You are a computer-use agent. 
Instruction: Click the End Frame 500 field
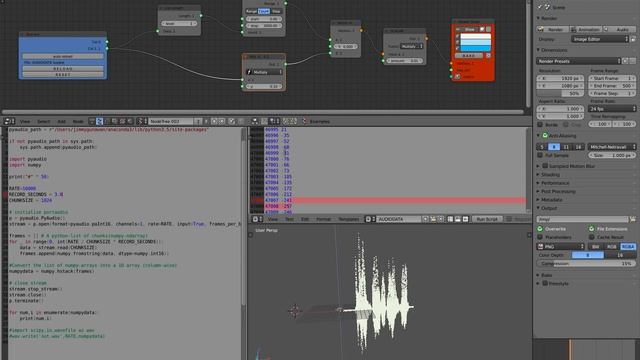click(x=612, y=86)
